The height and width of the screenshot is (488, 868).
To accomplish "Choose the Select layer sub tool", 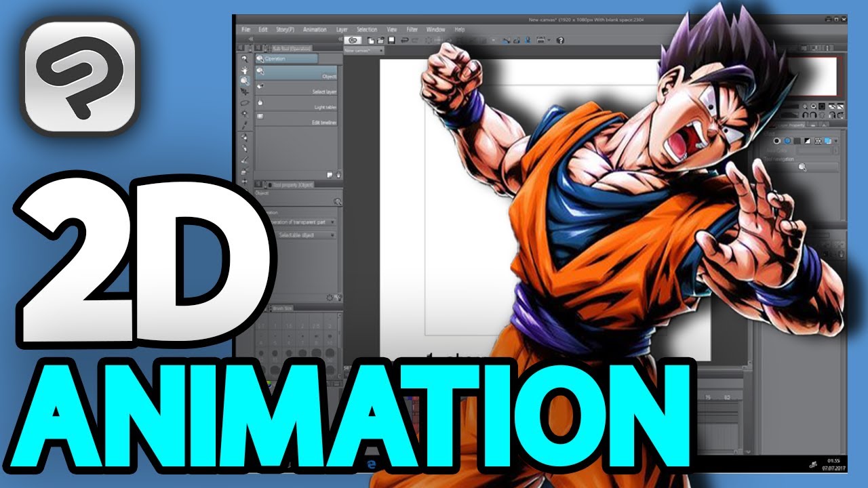I will (296, 88).
